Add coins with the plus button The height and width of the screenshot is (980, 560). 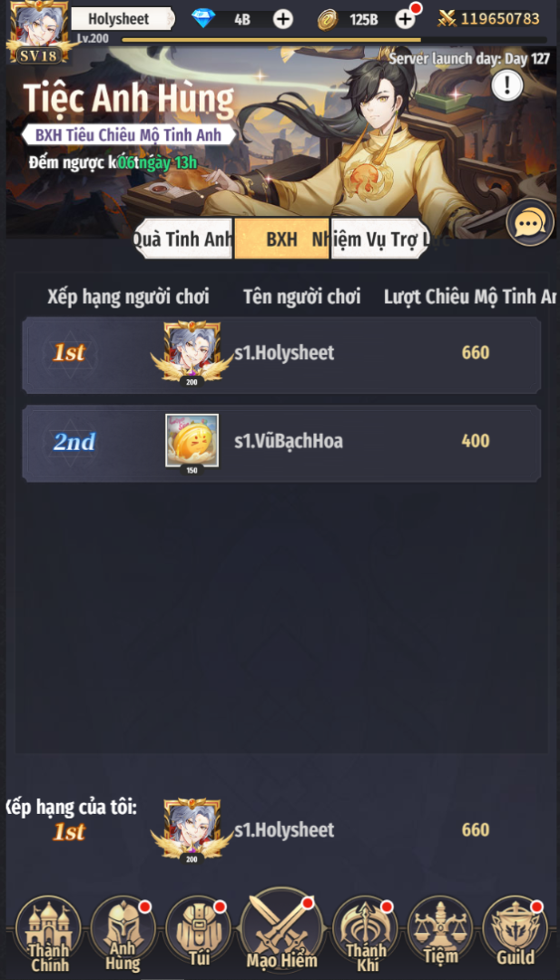405,19
